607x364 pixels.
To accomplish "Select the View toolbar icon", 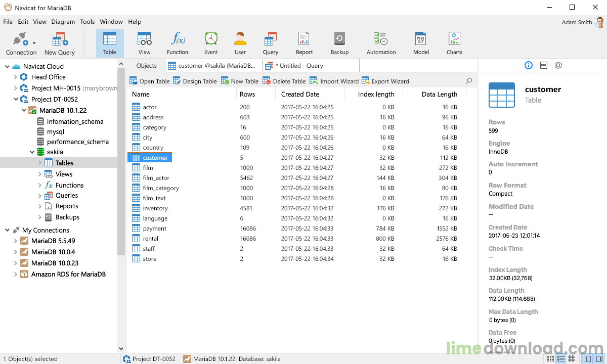I will click(145, 44).
